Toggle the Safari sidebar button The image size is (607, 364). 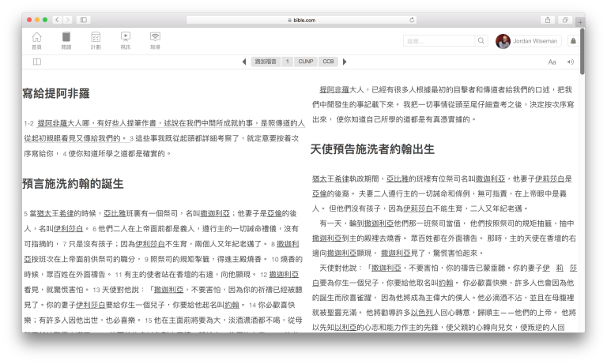84,19
